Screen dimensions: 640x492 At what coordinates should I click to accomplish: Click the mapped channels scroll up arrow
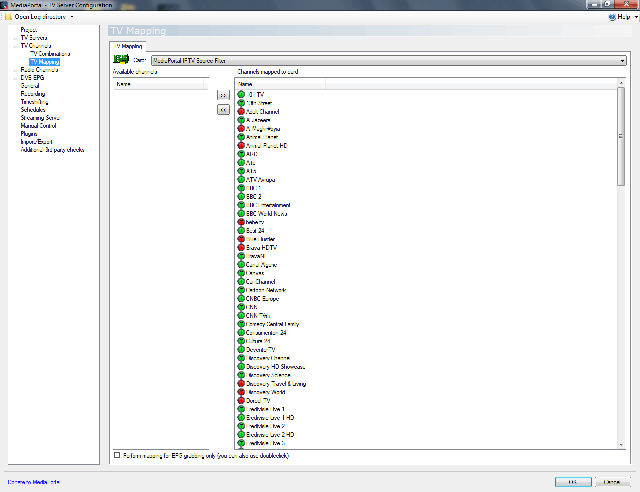tap(621, 83)
